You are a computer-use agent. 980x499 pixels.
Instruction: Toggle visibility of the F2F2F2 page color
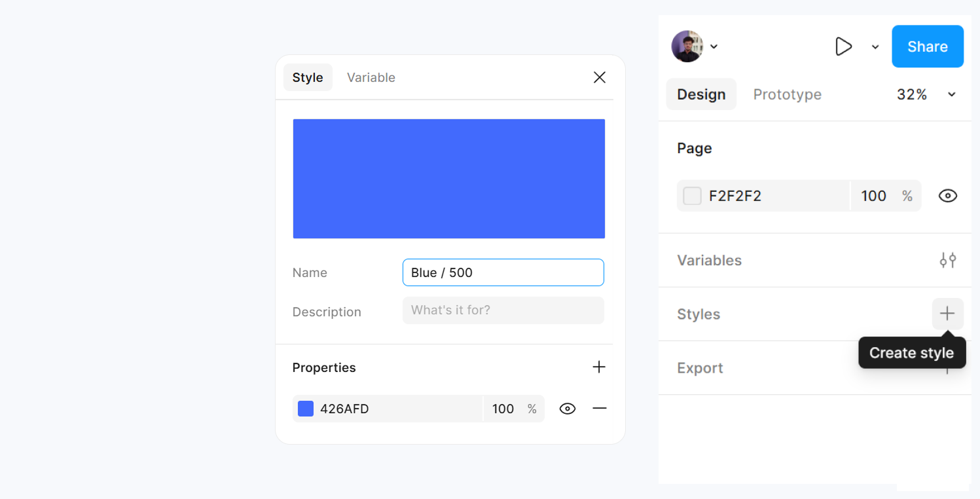[x=947, y=195]
